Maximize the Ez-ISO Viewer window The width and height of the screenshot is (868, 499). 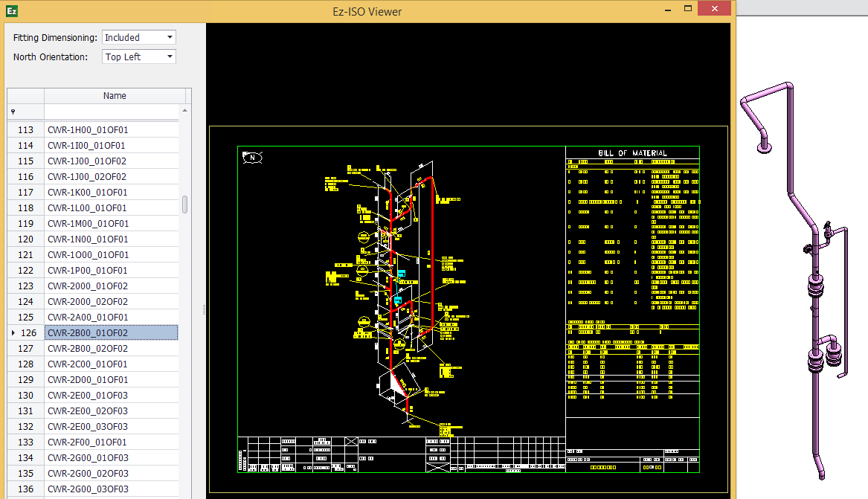click(688, 8)
